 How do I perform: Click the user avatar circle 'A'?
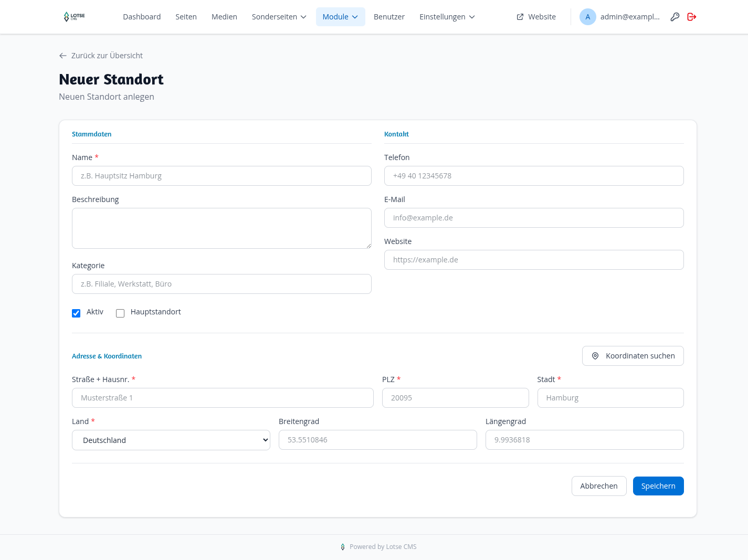(588, 17)
